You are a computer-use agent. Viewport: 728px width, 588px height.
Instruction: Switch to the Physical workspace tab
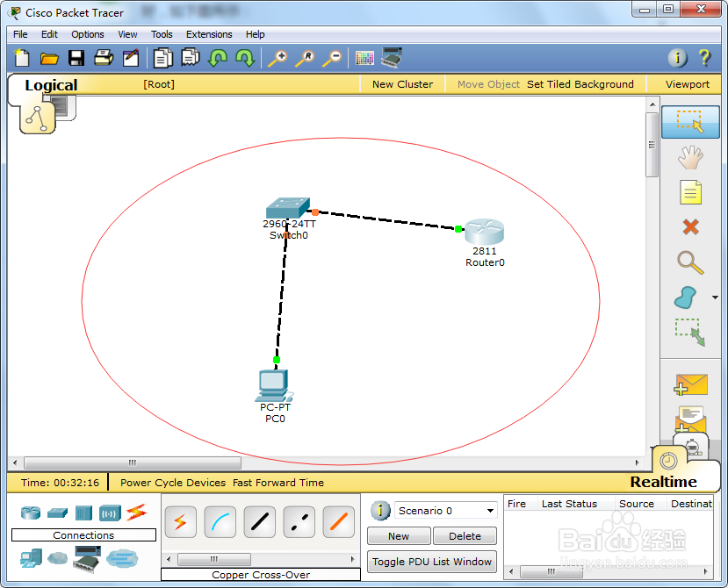62,107
